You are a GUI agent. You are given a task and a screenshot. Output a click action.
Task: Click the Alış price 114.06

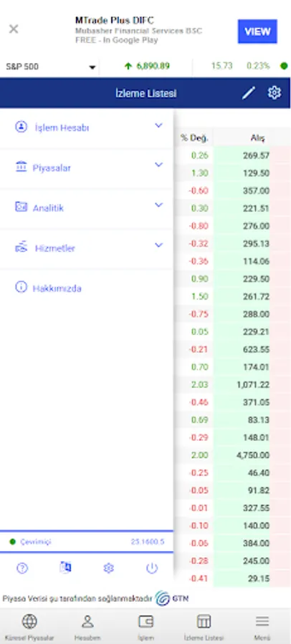pyautogui.click(x=256, y=261)
